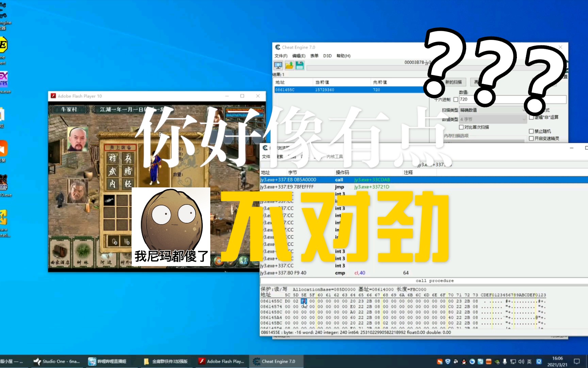Open 金庸群侠传3加强版 folder in taskbar
588x368 pixels.
(166, 361)
